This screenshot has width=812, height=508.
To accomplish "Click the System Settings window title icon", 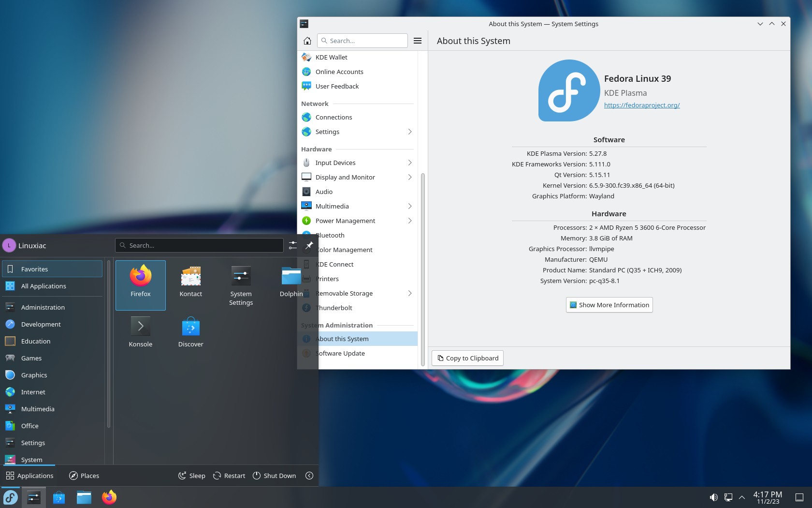I will (304, 24).
